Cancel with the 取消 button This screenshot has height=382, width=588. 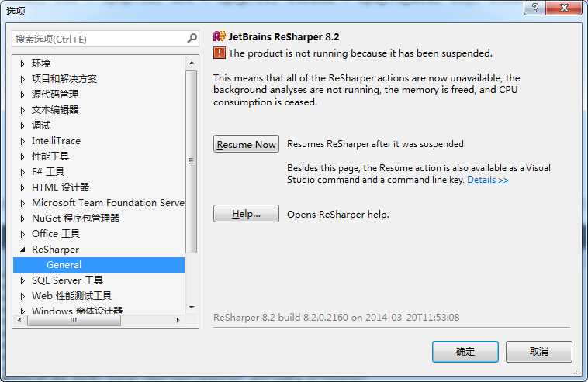click(539, 352)
